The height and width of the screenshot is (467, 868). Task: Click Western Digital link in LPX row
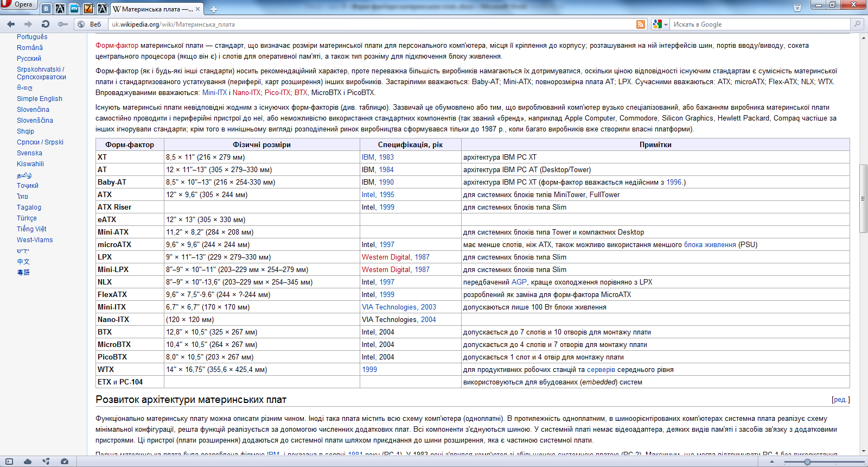tap(386, 257)
